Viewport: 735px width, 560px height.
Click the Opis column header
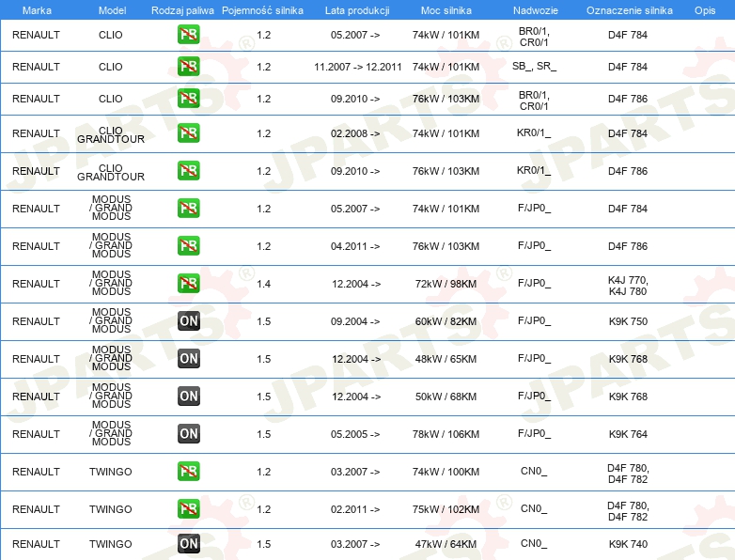coord(705,10)
